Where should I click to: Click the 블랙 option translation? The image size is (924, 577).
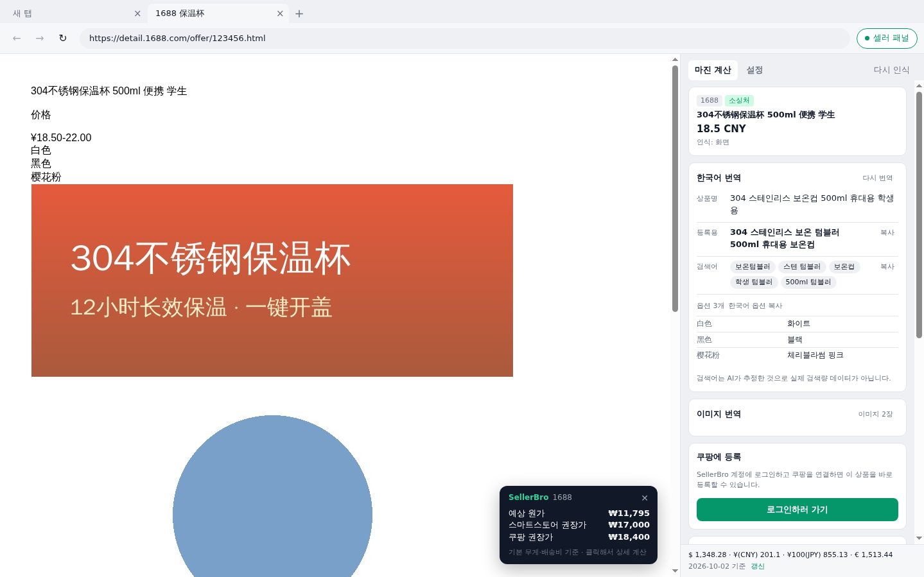tap(795, 340)
